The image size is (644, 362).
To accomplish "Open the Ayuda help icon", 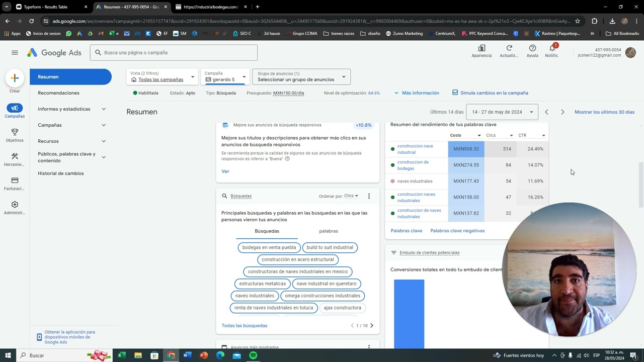I will tap(532, 48).
